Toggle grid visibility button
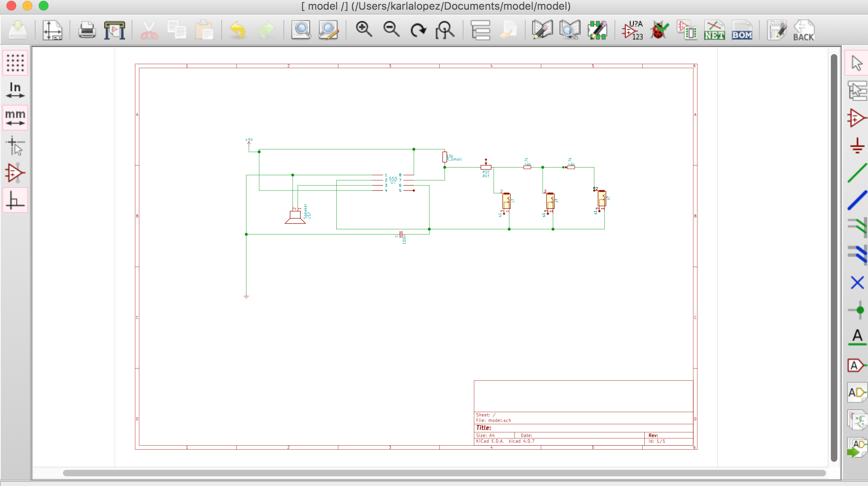The width and height of the screenshot is (868, 486). pos(15,63)
